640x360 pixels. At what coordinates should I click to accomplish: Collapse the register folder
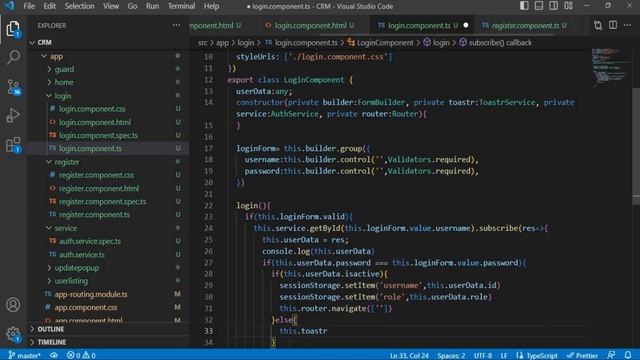pos(108,162)
